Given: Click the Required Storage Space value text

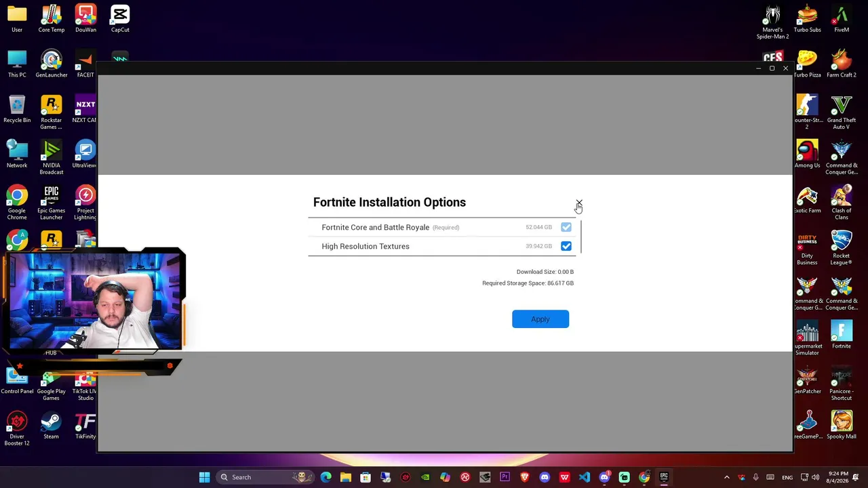Looking at the screenshot, I should point(528,283).
